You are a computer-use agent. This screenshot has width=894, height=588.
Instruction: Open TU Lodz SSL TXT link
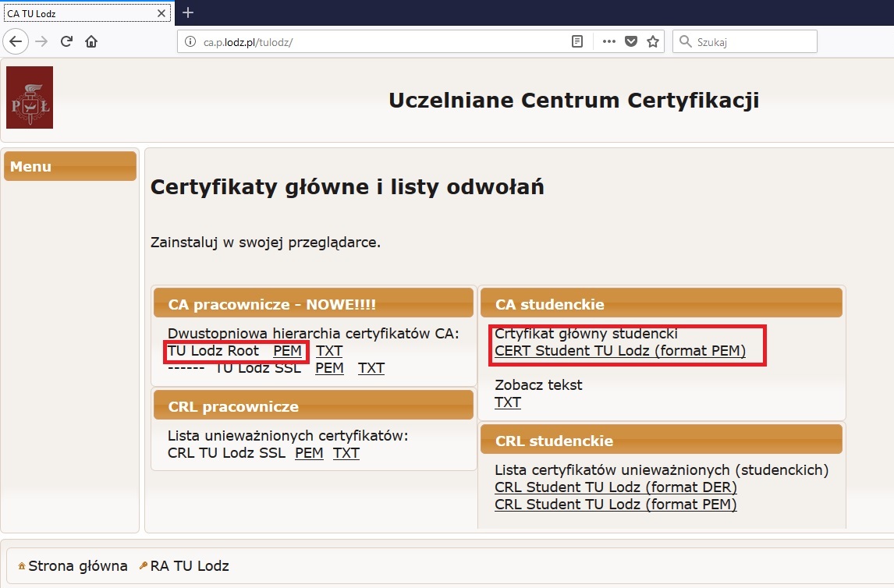pyautogui.click(x=371, y=368)
